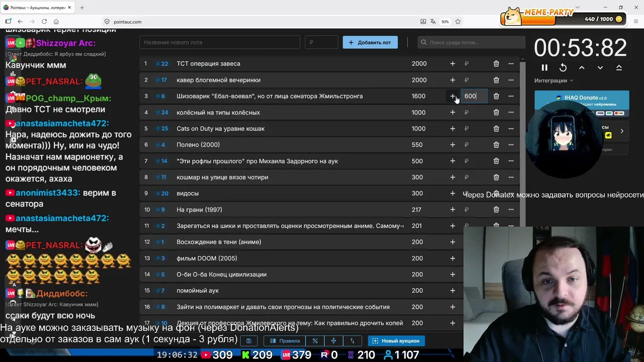Click the split-divide icon in bottom toolbar
644x362 pixels.
pos(334,341)
